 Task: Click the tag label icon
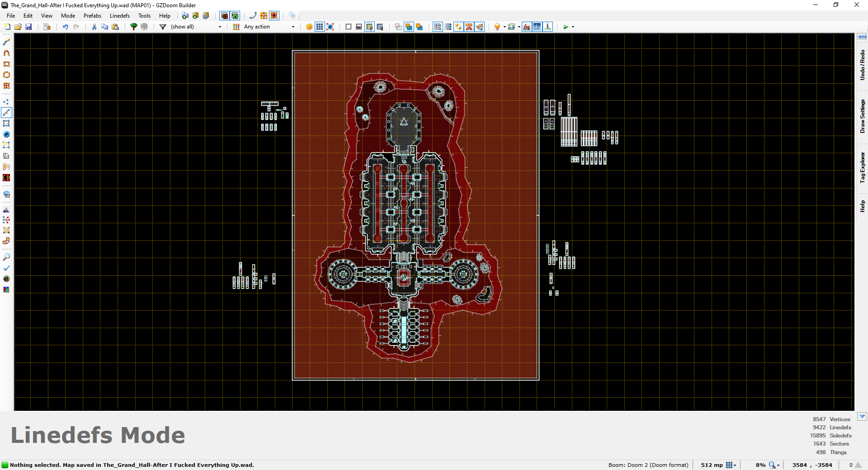point(292,15)
